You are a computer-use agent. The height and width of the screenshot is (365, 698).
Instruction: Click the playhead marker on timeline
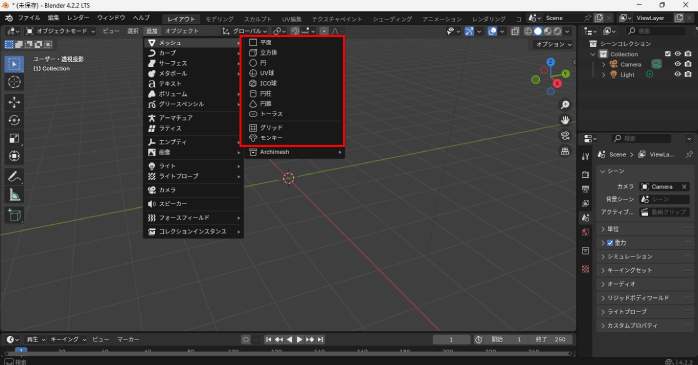point(21,351)
